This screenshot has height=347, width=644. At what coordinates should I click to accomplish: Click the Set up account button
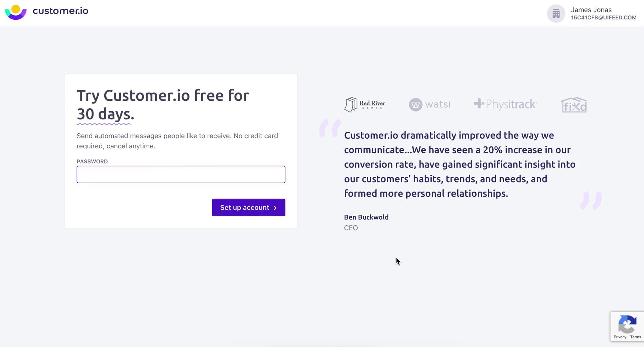click(248, 207)
